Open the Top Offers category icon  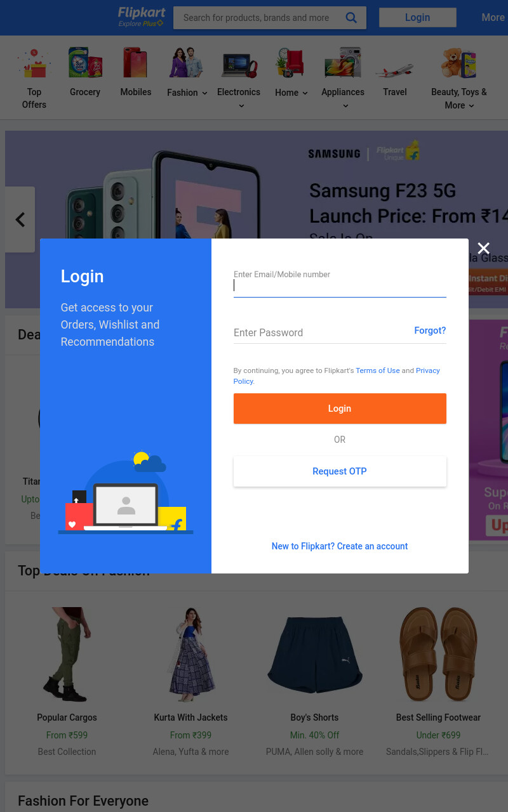pos(34,63)
